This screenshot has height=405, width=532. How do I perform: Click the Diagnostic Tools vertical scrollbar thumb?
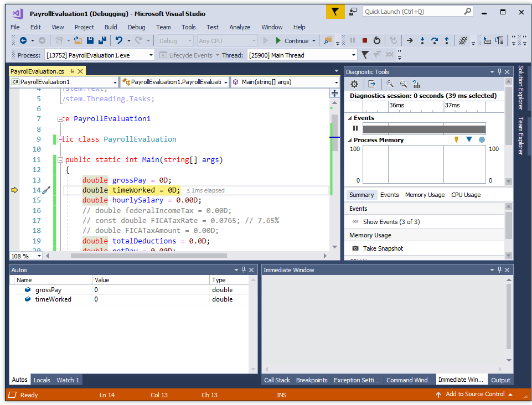point(509,116)
